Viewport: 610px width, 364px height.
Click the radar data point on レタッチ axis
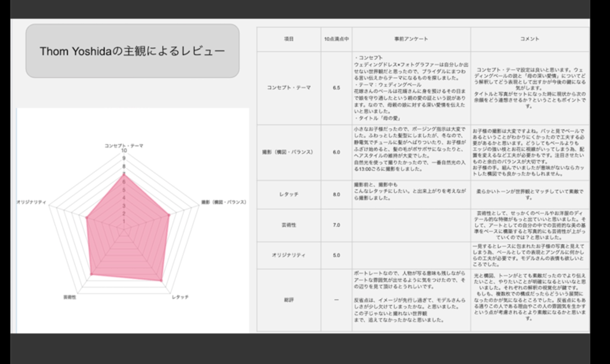click(x=161, y=281)
